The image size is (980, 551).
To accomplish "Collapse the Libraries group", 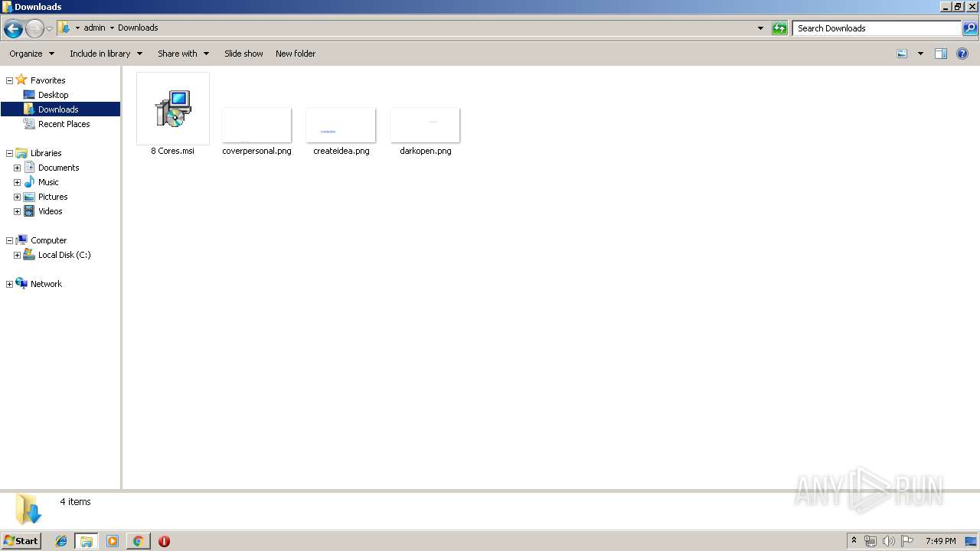I will point(9,153).
